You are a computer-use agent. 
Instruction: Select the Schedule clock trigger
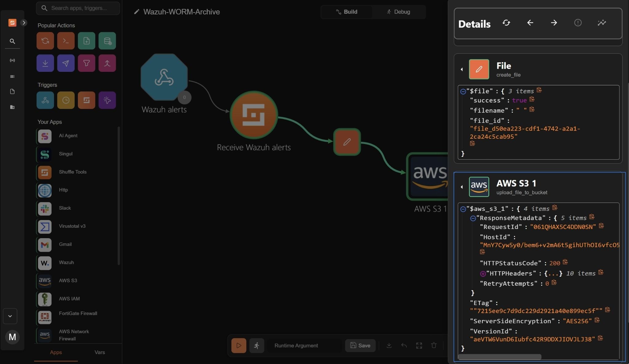(66, 100)
